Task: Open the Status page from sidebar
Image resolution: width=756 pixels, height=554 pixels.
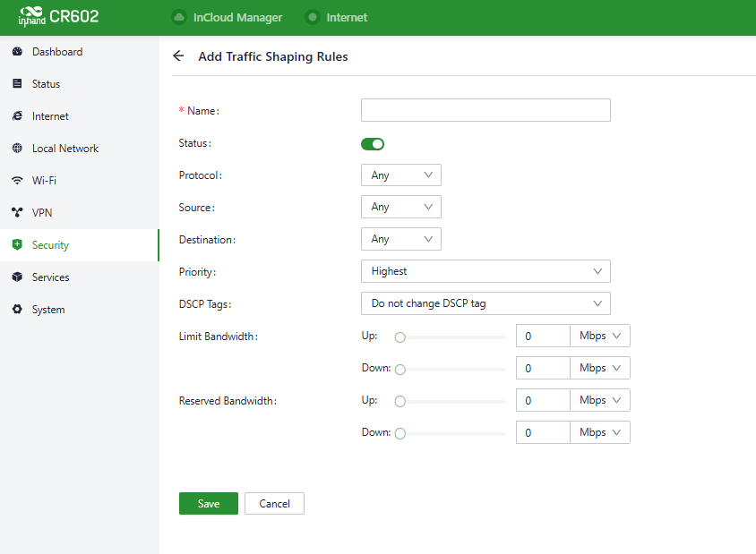Action: (x=46, y=84)
